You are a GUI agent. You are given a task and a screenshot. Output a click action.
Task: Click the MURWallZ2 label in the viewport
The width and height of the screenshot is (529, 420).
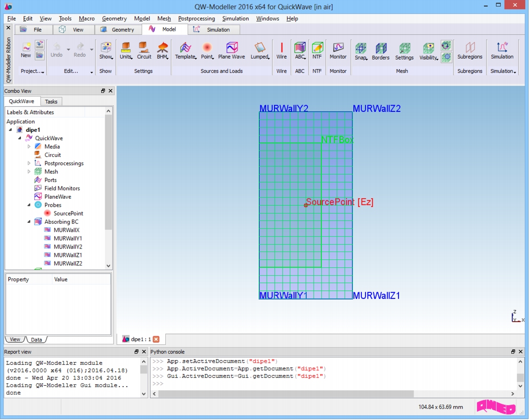[377, 109]
